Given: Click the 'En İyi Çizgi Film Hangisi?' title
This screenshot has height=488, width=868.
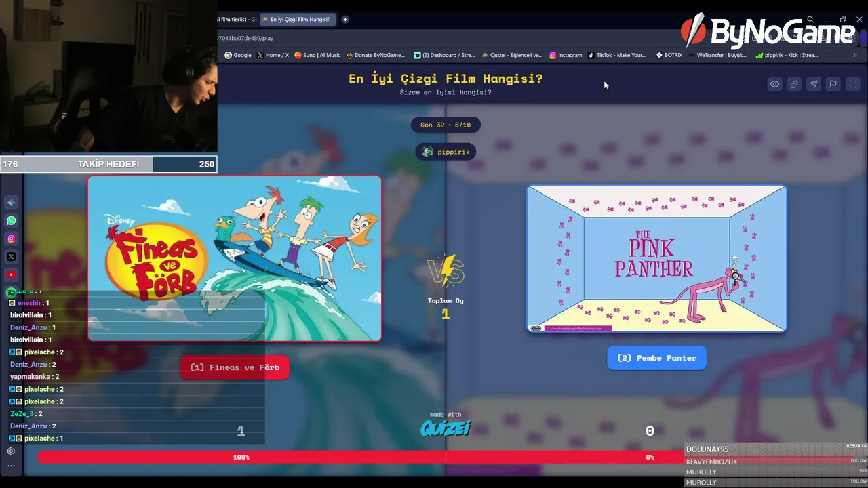Looking at the screenshot, I should pos(446,79).
